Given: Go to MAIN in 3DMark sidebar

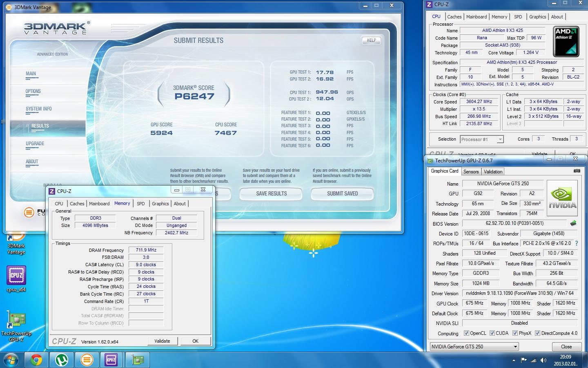Looking at the screenshot, I should [x=31, y=74].
